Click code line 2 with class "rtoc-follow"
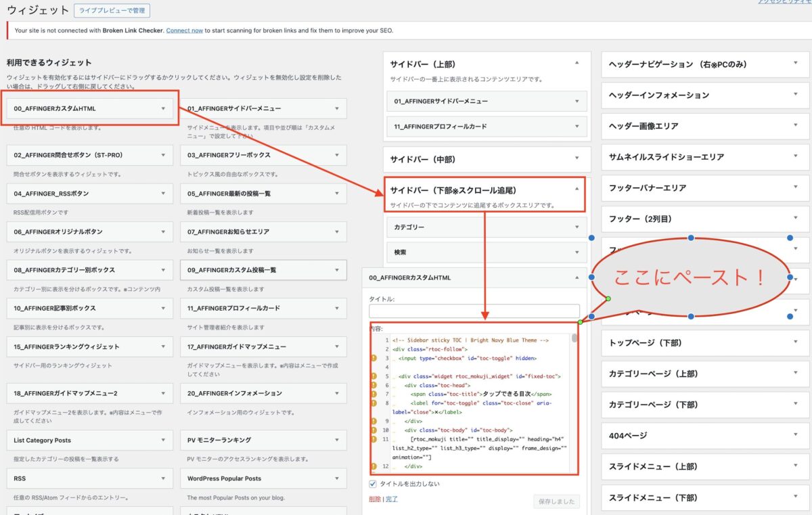Viewport: 812px width, 515px height. [429, 349]
